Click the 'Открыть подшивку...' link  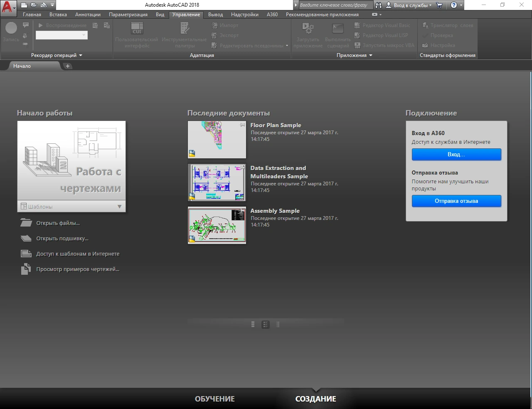(62, 239)
